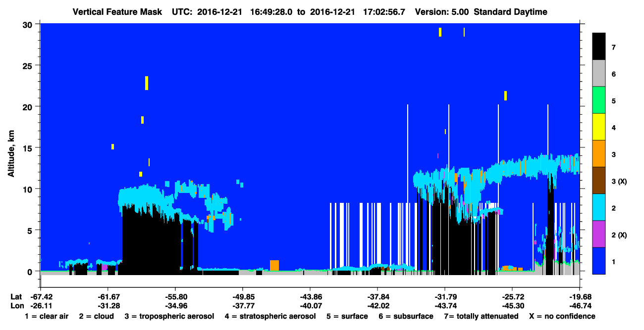Click the legend text '2 = cloud'

(x=96, y=316)
